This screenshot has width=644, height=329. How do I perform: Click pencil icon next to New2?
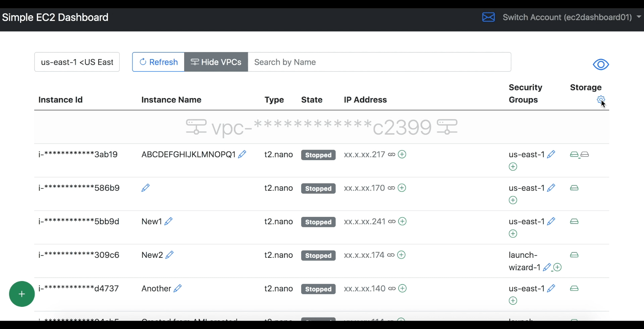pyautogui.click(x=169, y=255)
